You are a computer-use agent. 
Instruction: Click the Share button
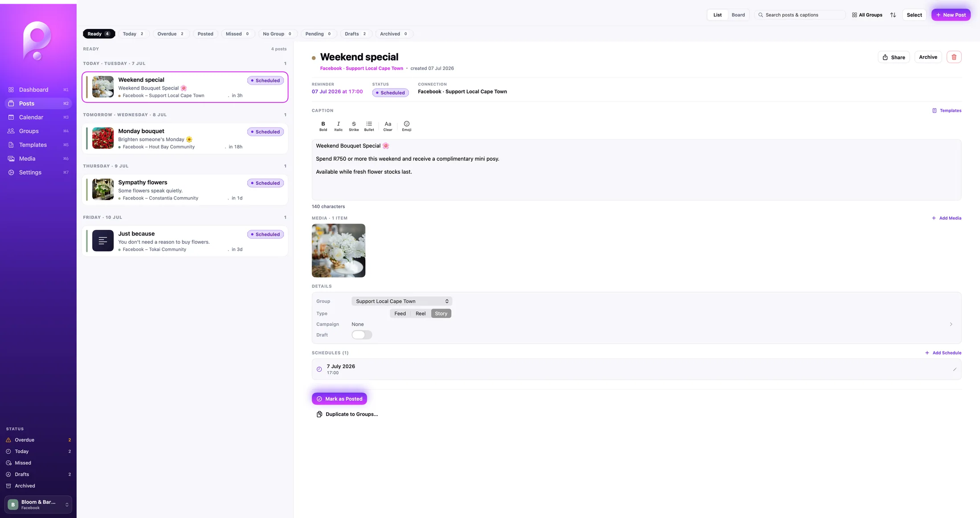894,57
